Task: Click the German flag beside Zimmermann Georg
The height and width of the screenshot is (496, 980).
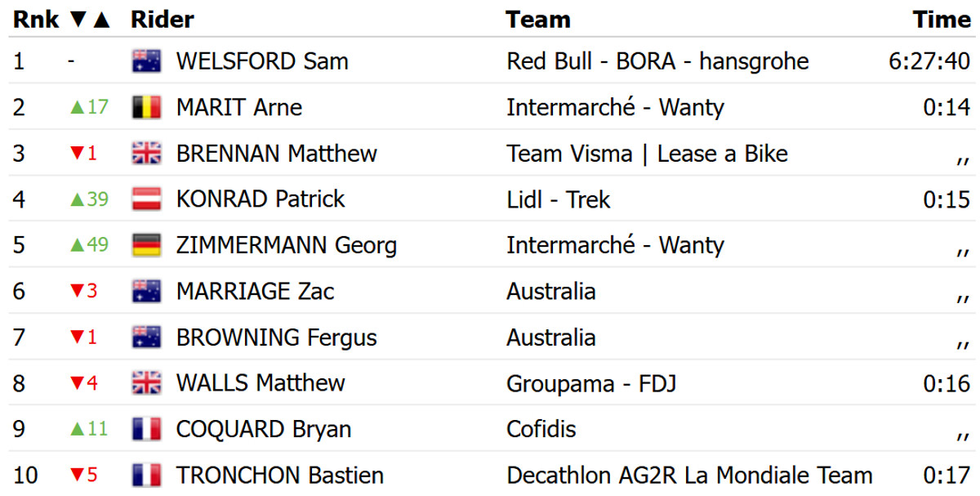Action: (146, 245)
